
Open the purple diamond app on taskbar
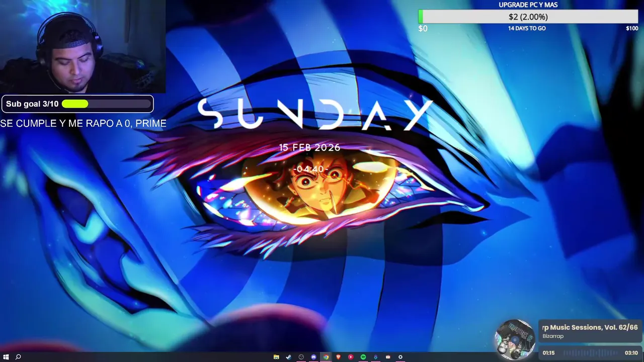[375, 357]
